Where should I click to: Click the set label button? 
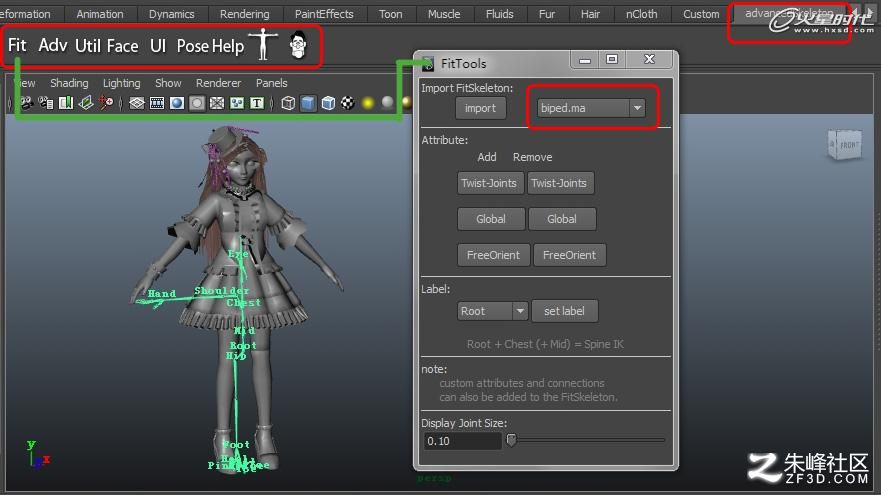click(565, 311)
